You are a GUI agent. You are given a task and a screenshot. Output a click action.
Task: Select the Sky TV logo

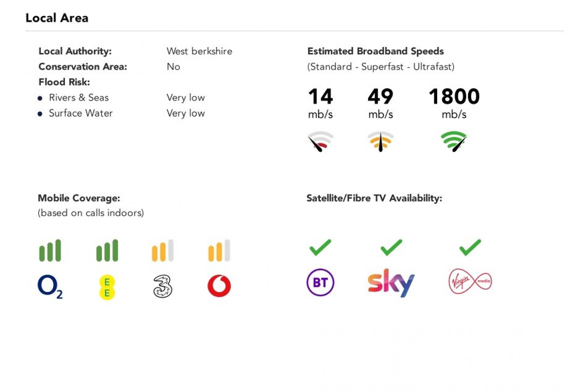(x=391, y=283)
